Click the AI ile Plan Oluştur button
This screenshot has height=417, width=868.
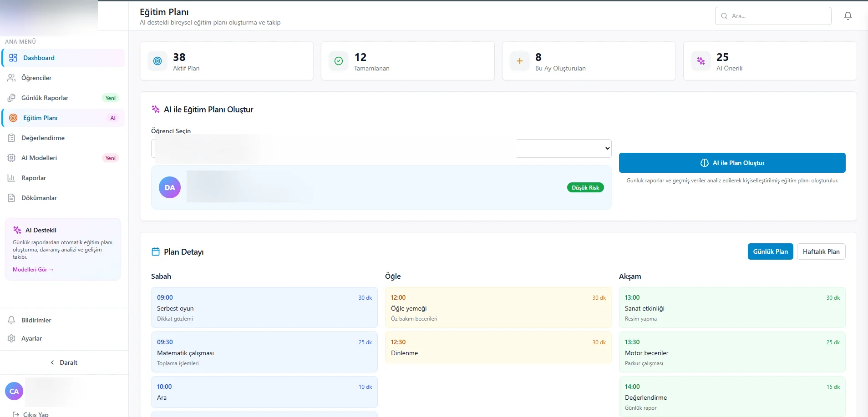click(732, 162)
